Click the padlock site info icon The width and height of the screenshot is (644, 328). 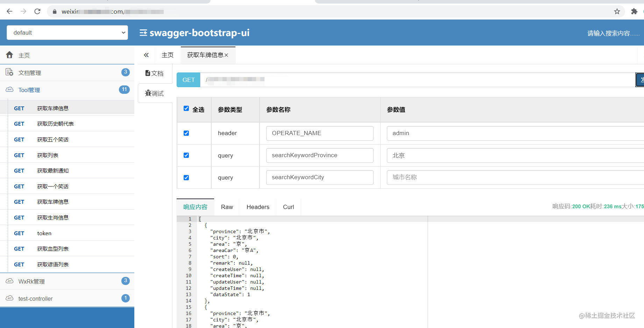55,12
